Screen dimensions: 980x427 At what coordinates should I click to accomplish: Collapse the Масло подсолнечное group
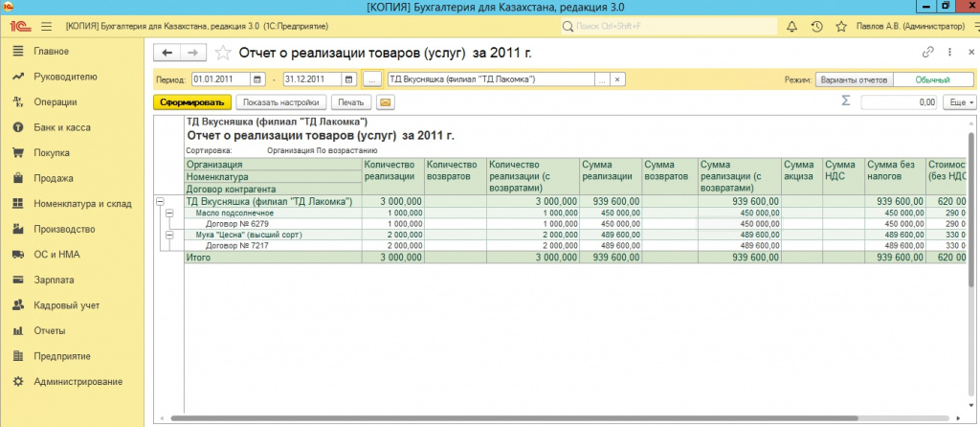coord(168,213)
